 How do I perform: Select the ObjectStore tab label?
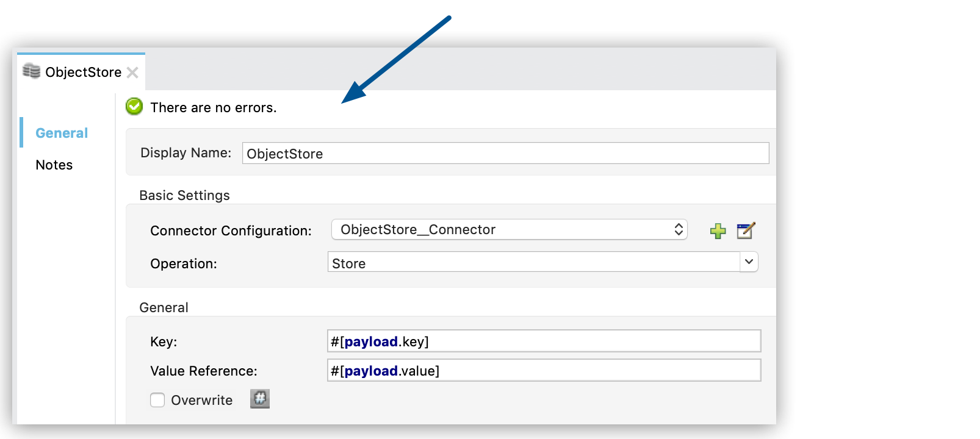click(84, 72)
